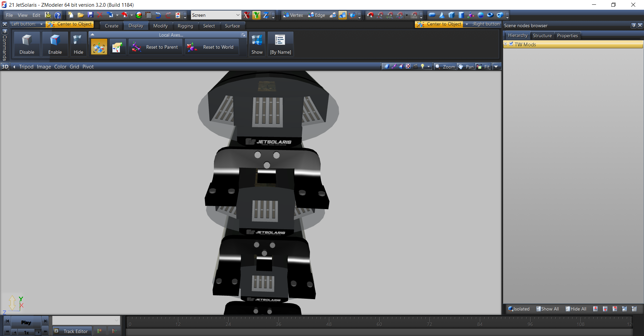Viewport: 644px width, 336px height.
Task: Toggle the Y axis constraint
Action: (x=256, y=15)
